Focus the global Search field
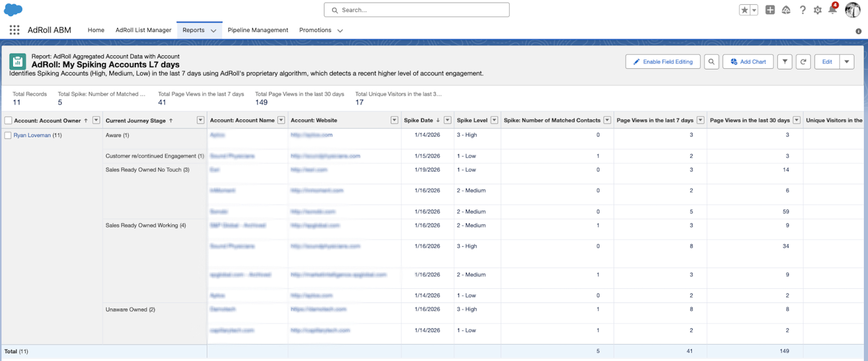Image resolution: width=868 pixels, height=361 pixels. 417,10
